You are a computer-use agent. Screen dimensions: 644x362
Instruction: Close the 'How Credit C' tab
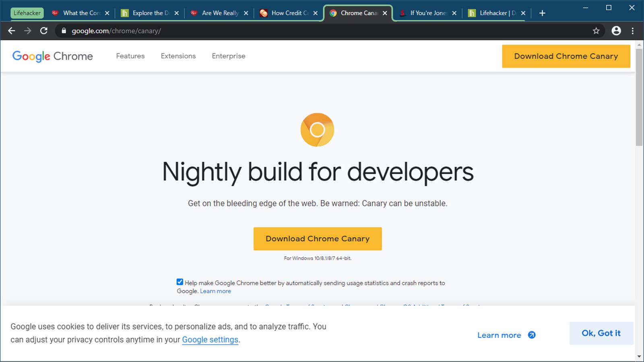pyautogui.click(x=315, y=13)
